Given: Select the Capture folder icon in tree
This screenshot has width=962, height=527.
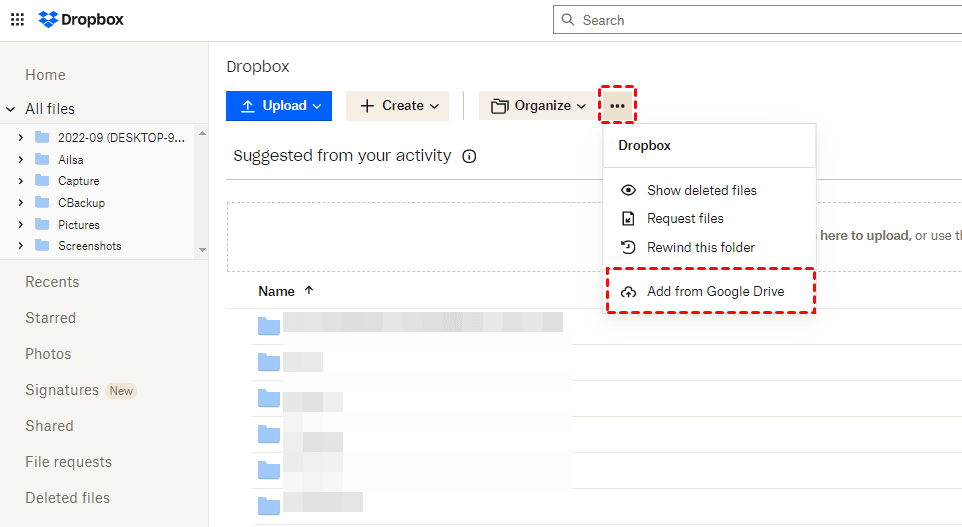Looking at the screenshot, I should point(42,181).
